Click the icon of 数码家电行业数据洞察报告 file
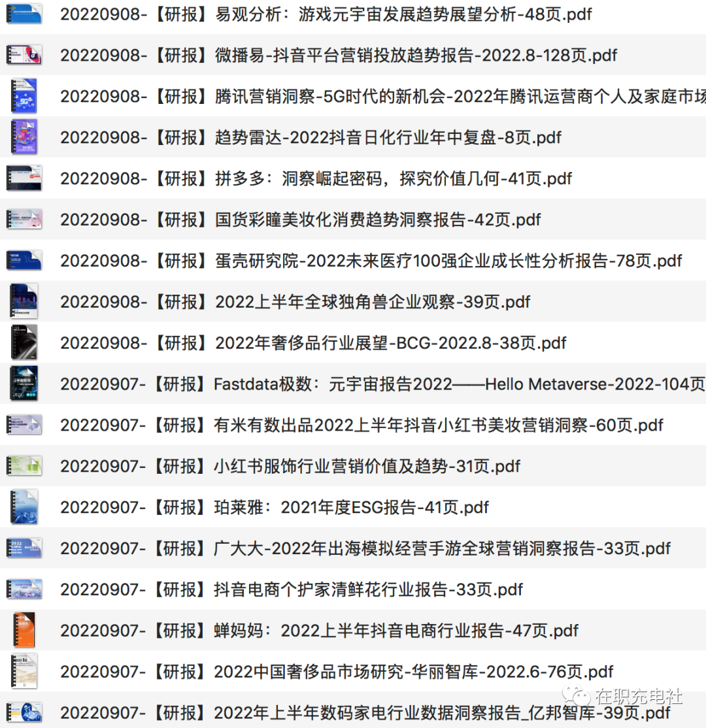706x728 pixels. click(24, 712)
